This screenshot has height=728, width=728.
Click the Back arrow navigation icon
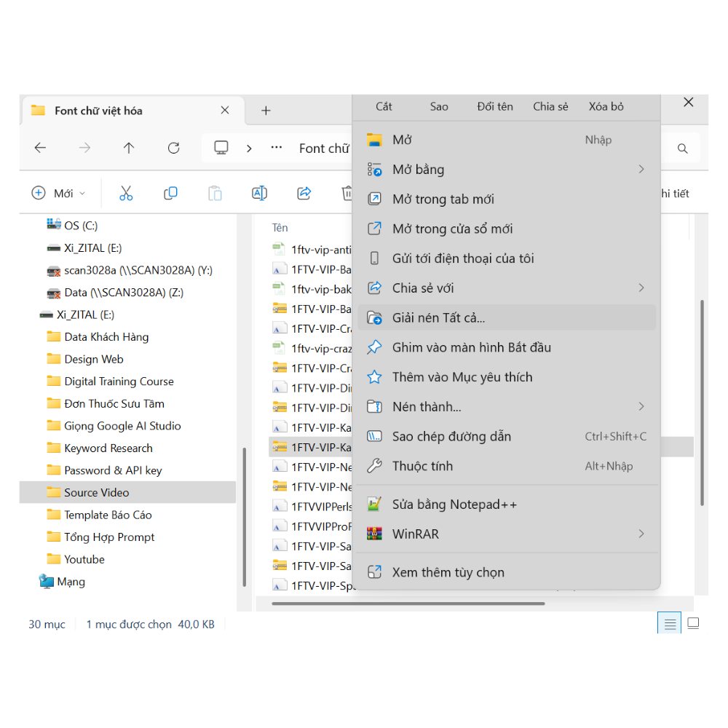(40, 148)
